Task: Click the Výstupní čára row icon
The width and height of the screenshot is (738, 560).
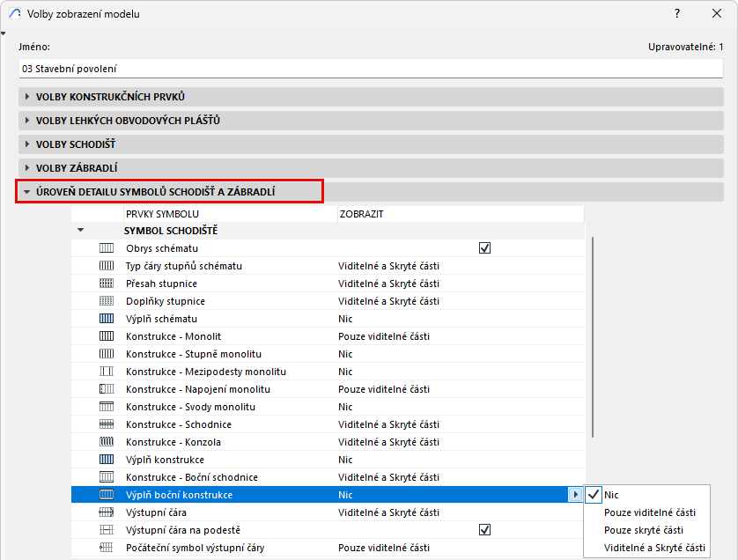Action: click(x=107, y=512)
